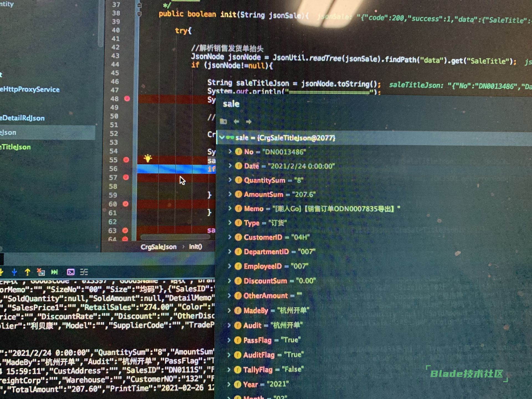This screenshot has width=532, height=399.
Task: Collapse the method fold marker at line 38
Action: click(139, 14)
